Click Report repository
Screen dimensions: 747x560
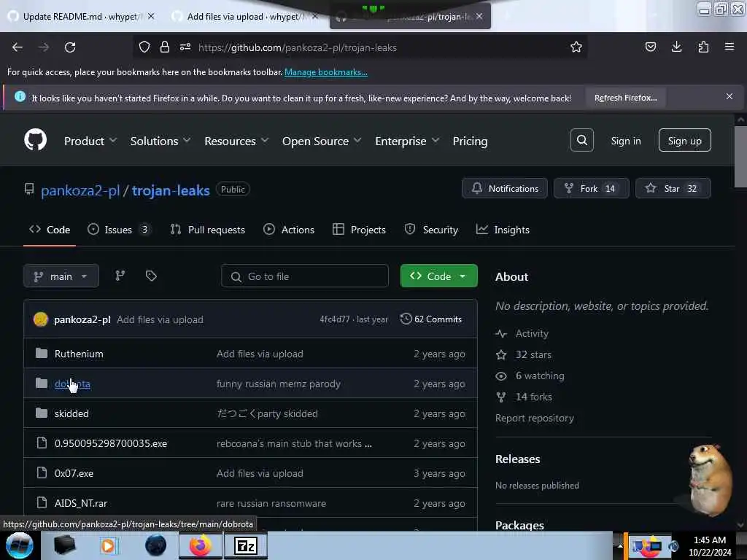click(535, 418)
